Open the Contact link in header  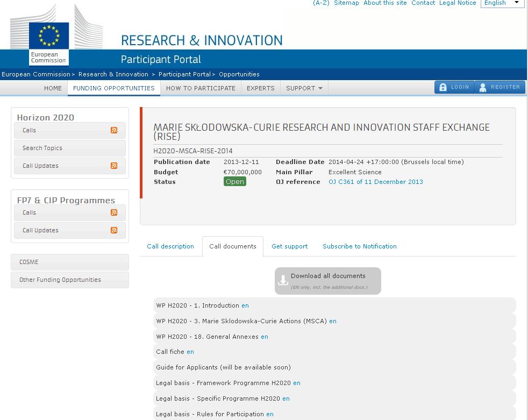point(423,3)
